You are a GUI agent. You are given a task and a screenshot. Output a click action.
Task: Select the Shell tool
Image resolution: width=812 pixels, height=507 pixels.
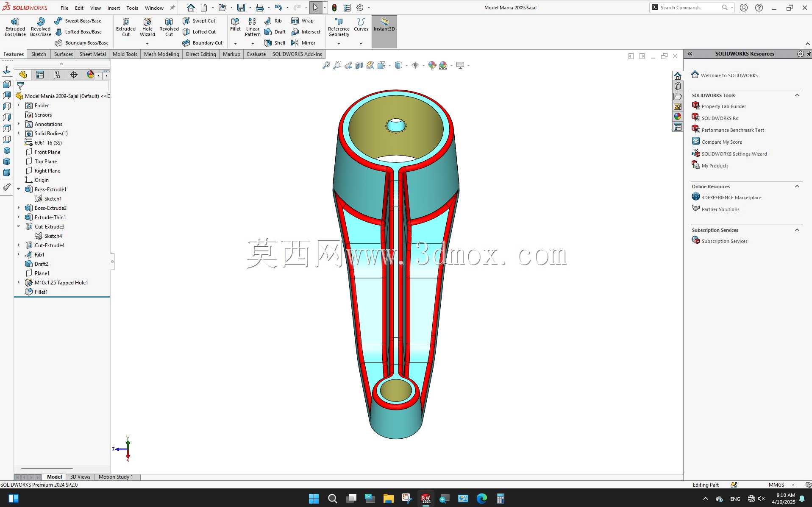click(x=275, y=43)
